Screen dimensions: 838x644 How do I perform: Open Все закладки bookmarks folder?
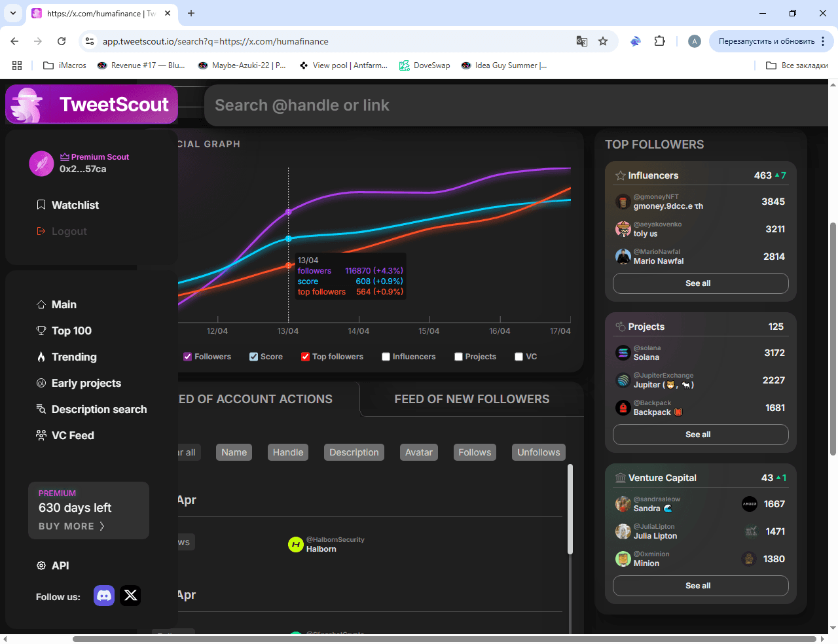click(x=797, y=65)
